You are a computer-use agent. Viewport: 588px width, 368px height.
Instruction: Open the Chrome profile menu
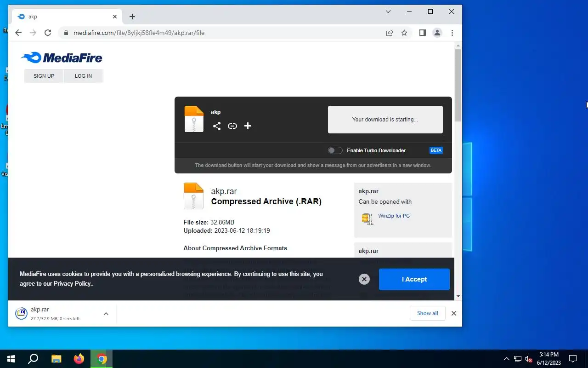coord(437,33)
